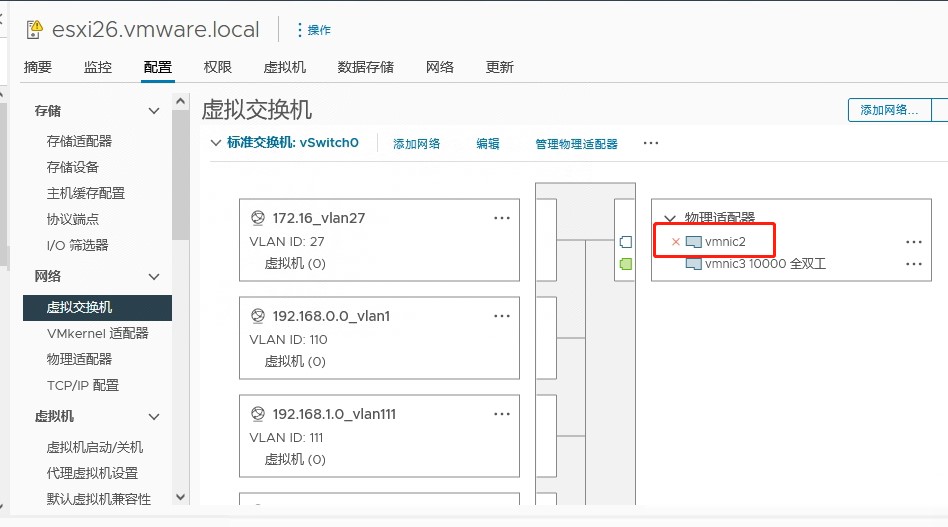Click the 192.168.1.0_vlan111 port group icon

point(258,414)
